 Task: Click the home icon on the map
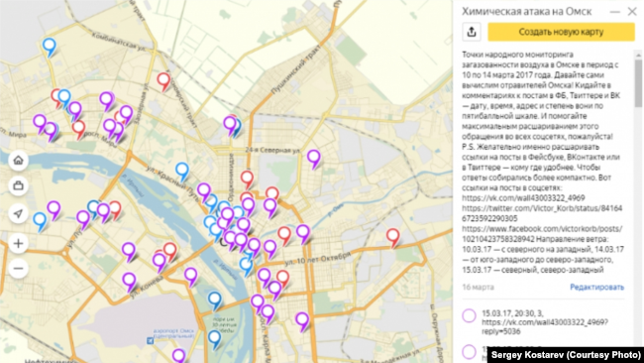coord(18,160)
